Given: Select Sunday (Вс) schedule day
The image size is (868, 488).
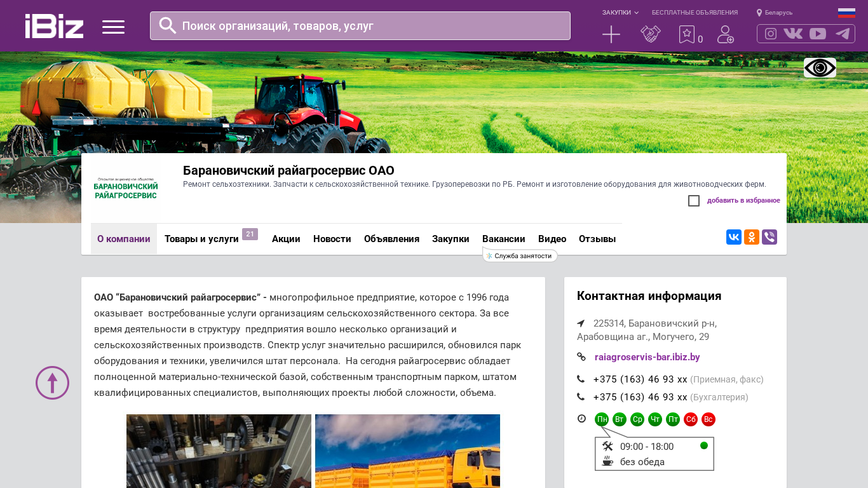Looking at the screenshot, I should (x=709, y=419).
